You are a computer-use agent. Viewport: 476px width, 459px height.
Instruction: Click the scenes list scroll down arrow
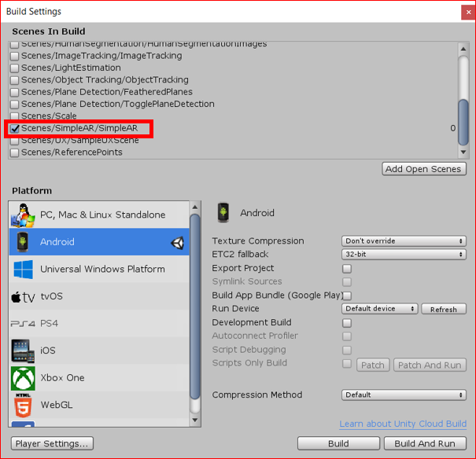(463, 152)
